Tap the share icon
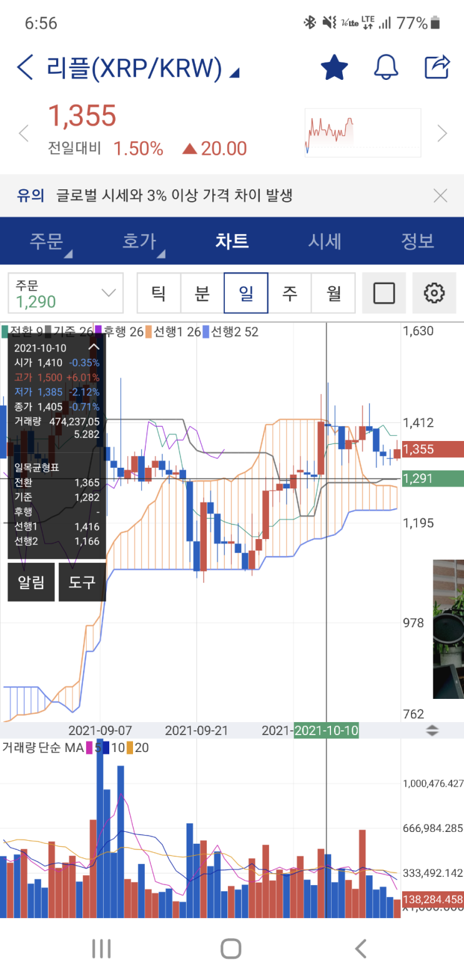This screenshot has height=980, width=464. coord(437,67)
